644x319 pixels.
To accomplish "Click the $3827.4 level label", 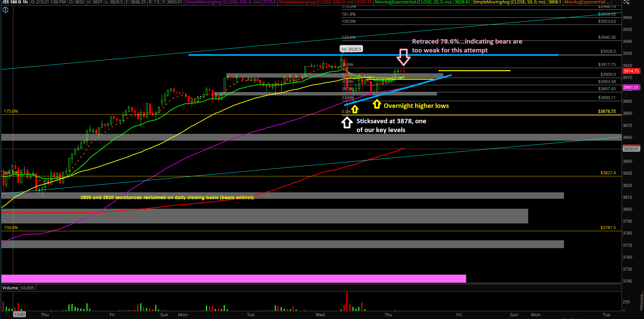I will 608,173.
